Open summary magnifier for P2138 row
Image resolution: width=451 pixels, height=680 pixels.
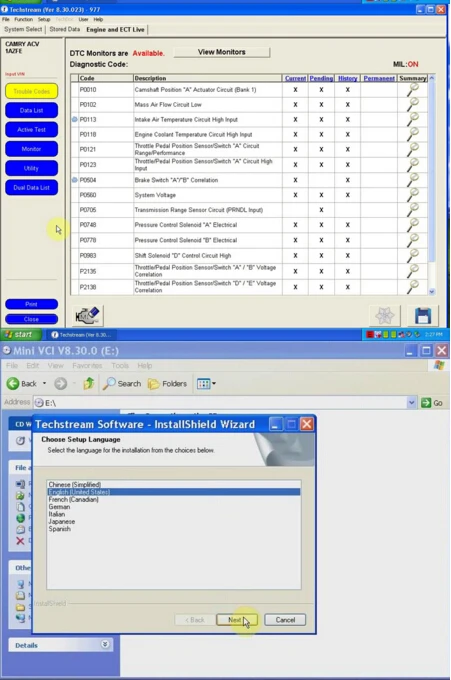click(413, 287)
